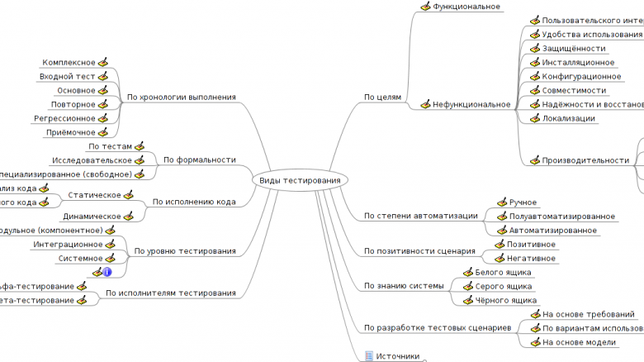Screen dimensions: 644x362
Task: Click the pencil icon next to Ручное
Action: (501, 202)
